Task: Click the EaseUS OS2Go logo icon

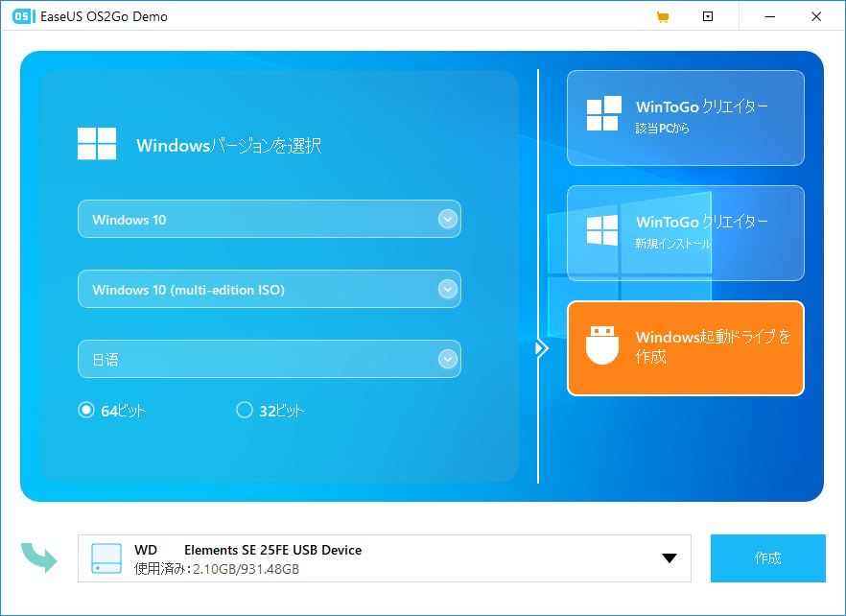Action: [x=22, y=16]
